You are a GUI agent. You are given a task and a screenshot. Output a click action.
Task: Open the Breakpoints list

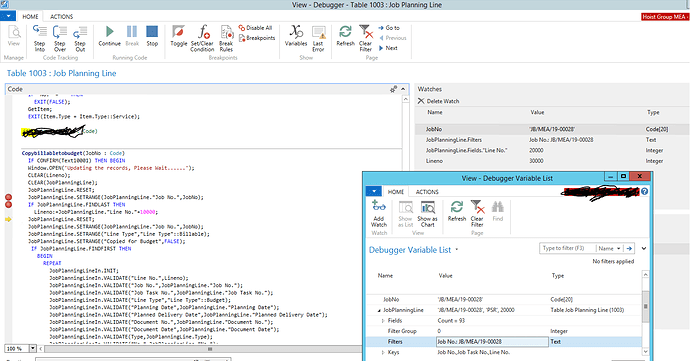[257, 38]
